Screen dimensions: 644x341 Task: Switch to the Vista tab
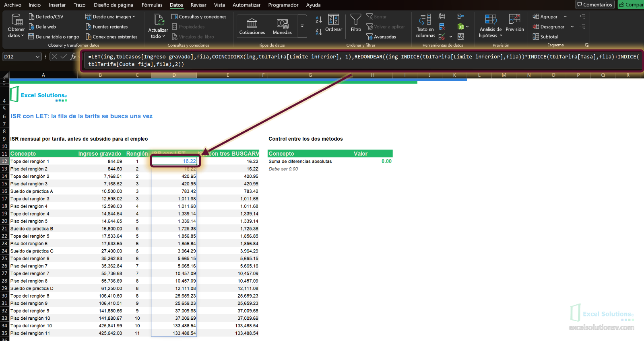219,5
